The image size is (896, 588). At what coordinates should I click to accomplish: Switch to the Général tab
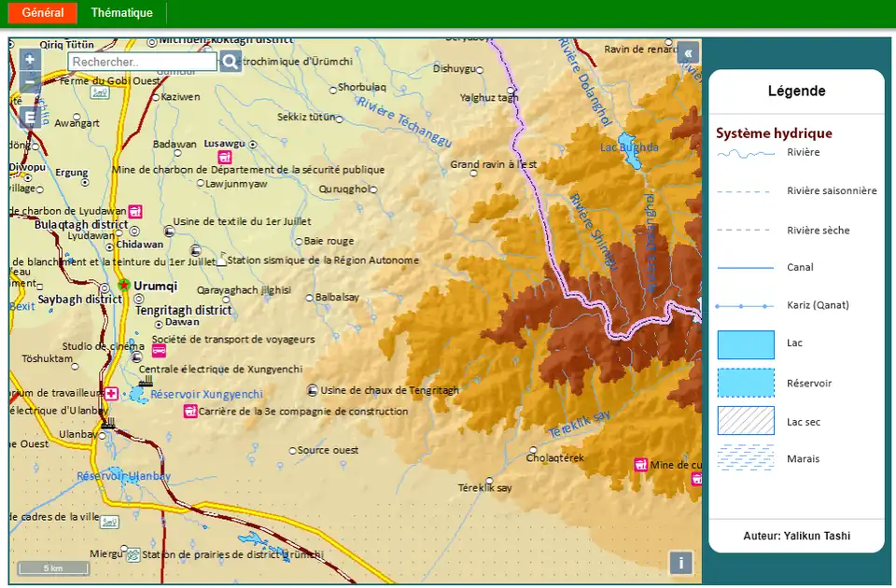[43, 13]
